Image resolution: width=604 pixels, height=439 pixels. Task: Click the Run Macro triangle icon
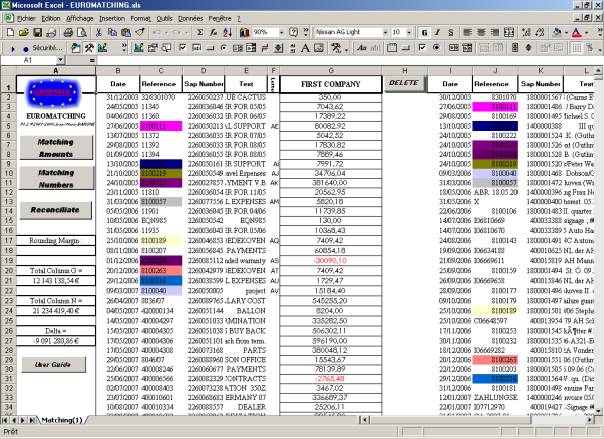pos(13,49)
